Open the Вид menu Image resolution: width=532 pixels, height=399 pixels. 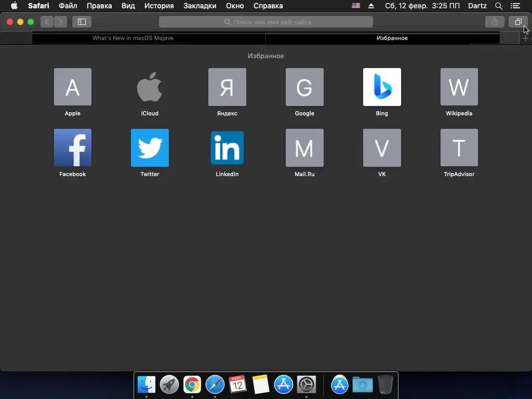128,6
